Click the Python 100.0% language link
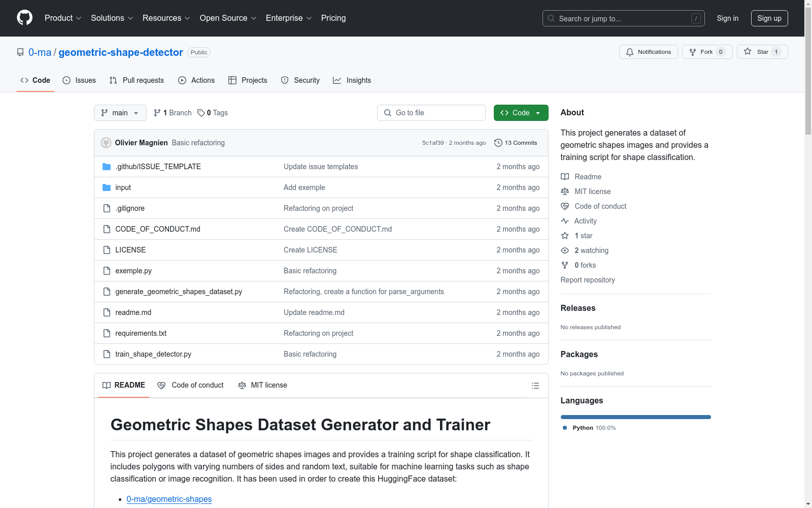 click(589, 428)
